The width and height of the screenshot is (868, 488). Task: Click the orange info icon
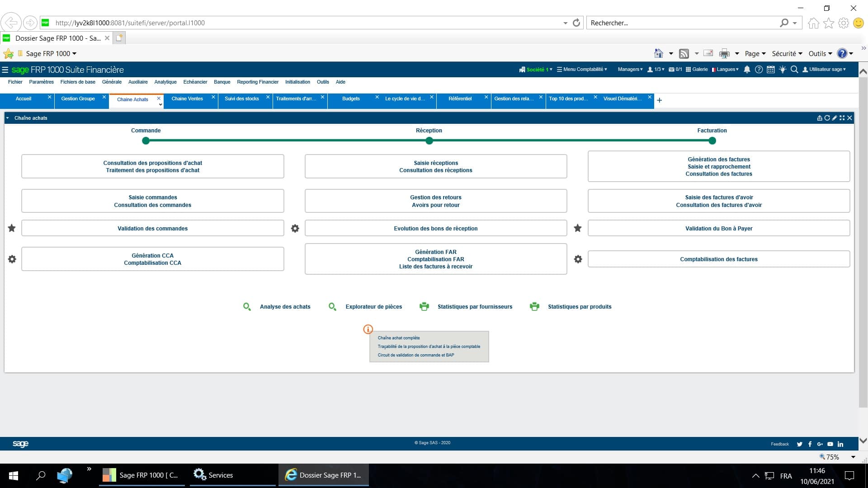(x=368, y=329)
